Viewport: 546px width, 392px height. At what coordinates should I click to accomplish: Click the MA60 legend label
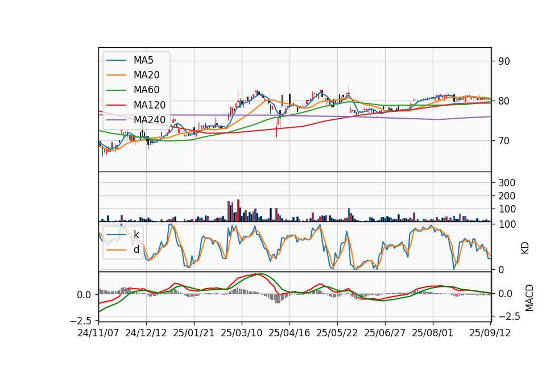[x=146, y=90]
